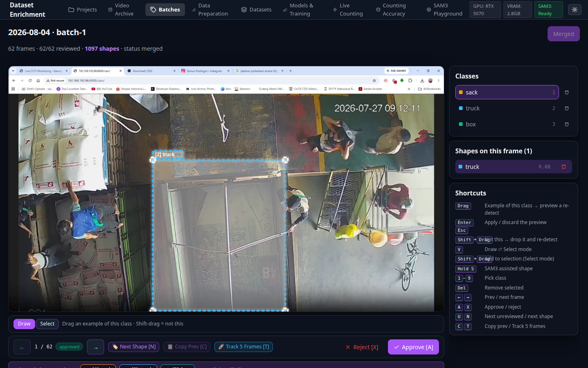Click the SAM3: Ready status badge
This screenshot has width=588, height=368.
click(548, 10)
